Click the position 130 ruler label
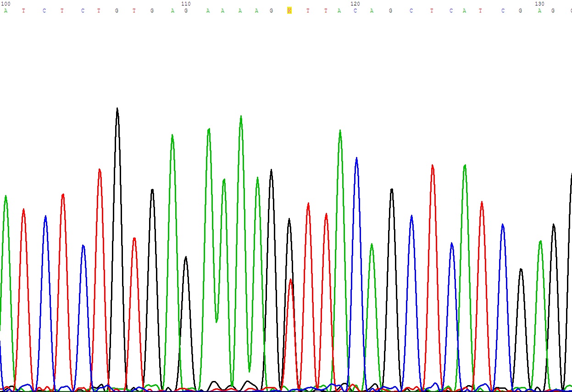The height and width of the screenshot is (392, 572). (539, 4)
